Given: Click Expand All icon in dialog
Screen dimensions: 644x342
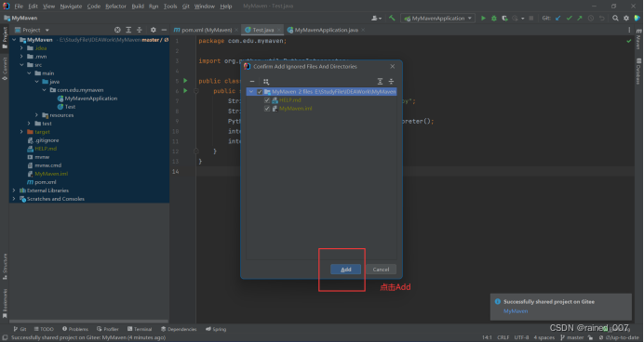Looking at the screenshot, I should (x=381, y=81).
